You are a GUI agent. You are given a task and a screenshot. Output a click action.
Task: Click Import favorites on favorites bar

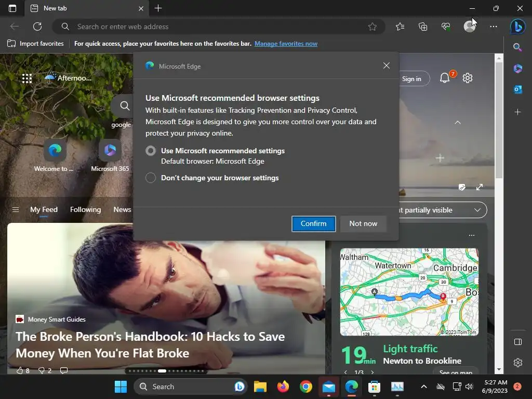[36, 44]
